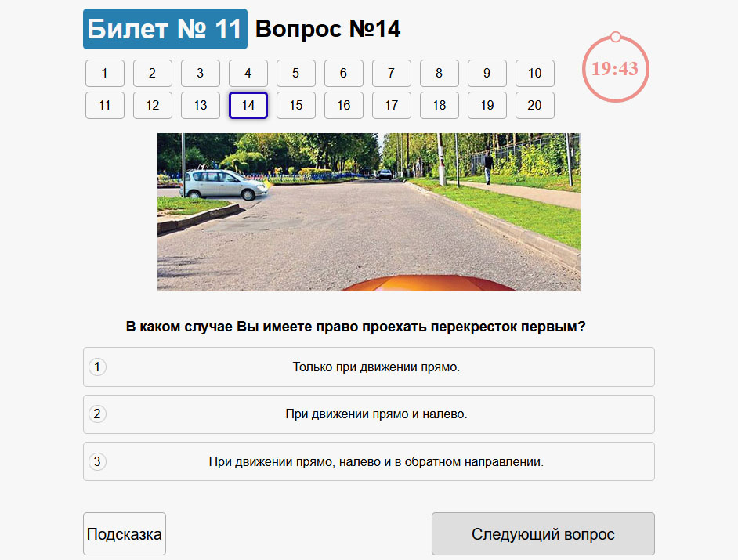Go to question 7
This screenshot has width=738, height=560.
391,74
